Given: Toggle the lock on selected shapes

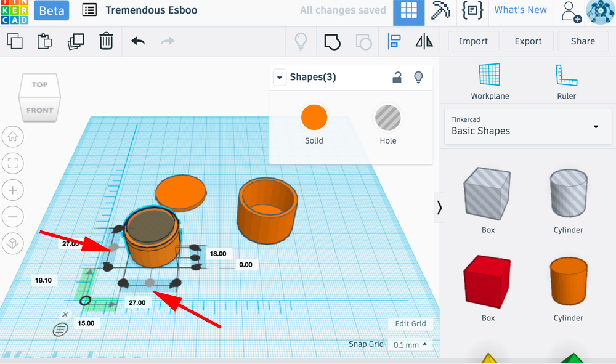Looking at the screenshot, I should click(397, 78).
